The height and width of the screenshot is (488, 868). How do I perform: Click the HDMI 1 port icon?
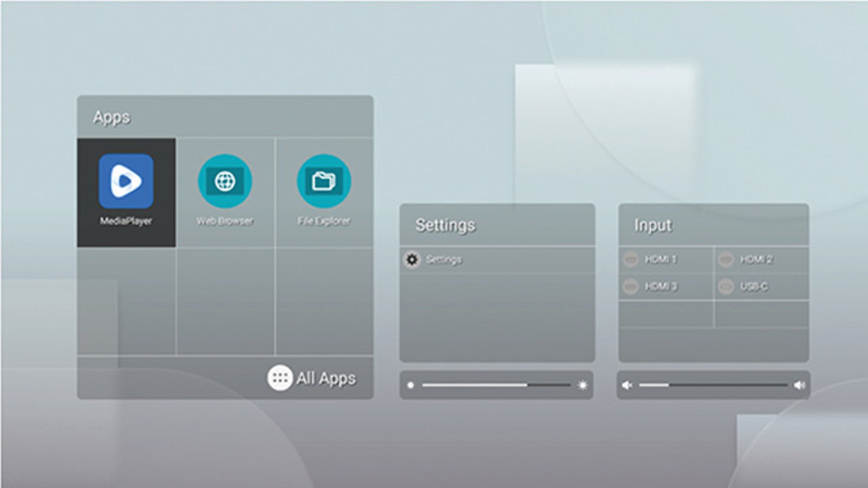[x=630, y=259]
